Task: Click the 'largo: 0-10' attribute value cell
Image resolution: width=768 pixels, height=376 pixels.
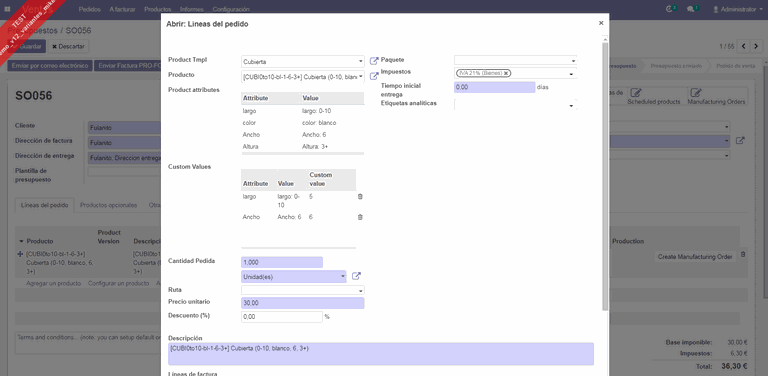Action: tap(316, 111)
